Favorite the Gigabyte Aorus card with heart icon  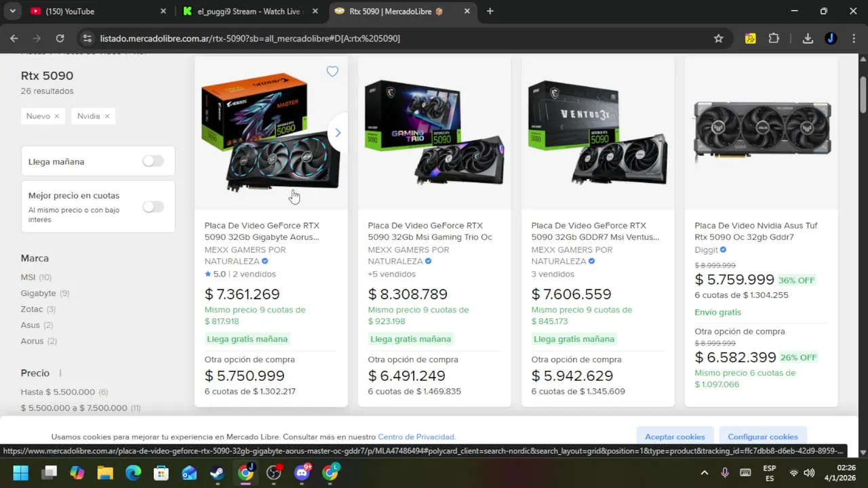(332, 72)
